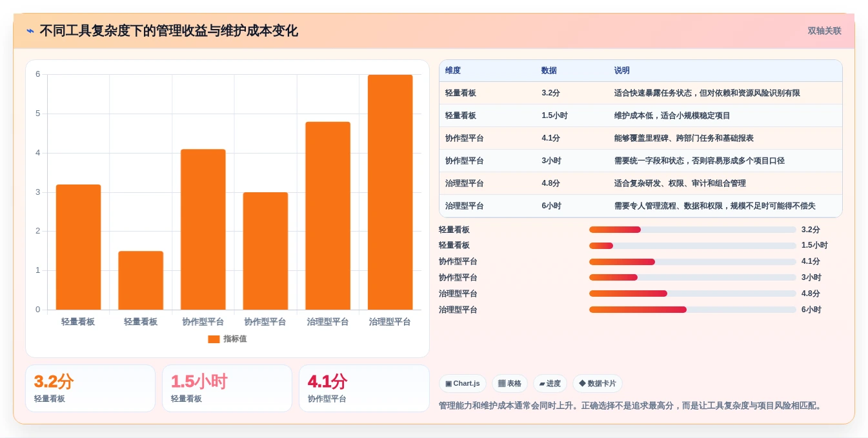Click the Chart.js chip

[x=463, y=383]
